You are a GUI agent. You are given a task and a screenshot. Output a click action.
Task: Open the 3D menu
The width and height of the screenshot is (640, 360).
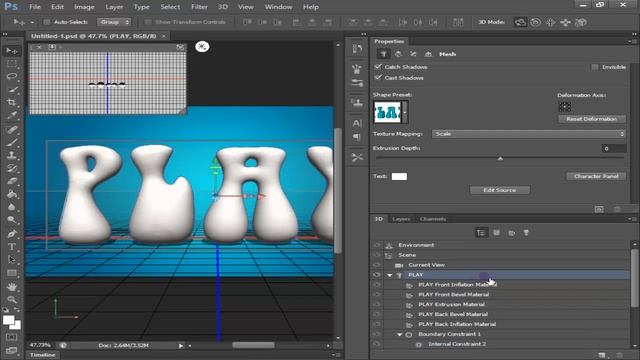(222, 7)
